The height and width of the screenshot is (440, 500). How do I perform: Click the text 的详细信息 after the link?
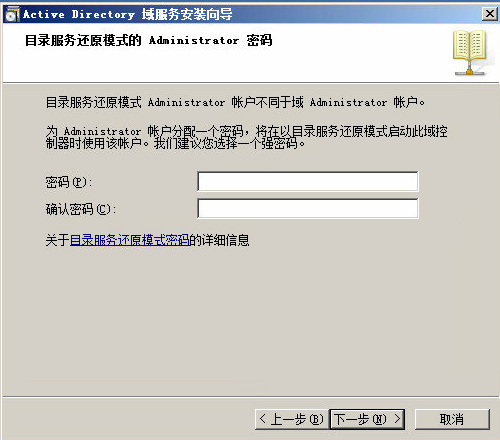(x=219, y=240)
